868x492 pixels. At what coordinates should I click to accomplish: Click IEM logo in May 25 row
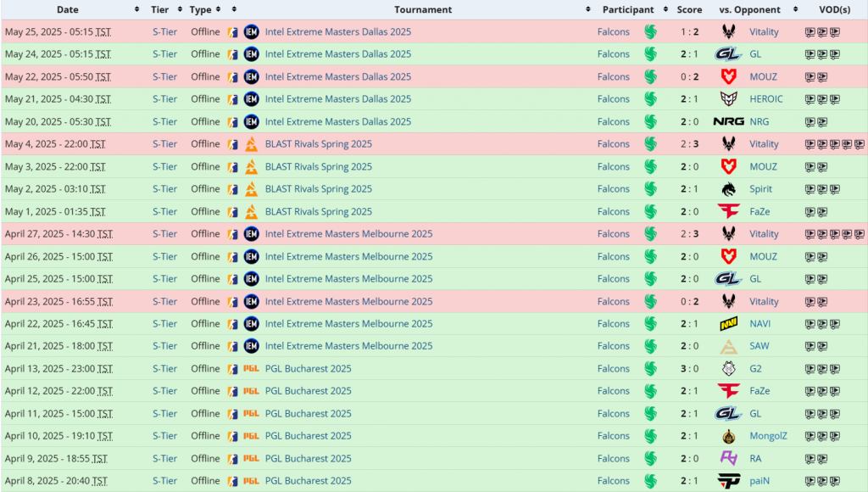point(251,32)
